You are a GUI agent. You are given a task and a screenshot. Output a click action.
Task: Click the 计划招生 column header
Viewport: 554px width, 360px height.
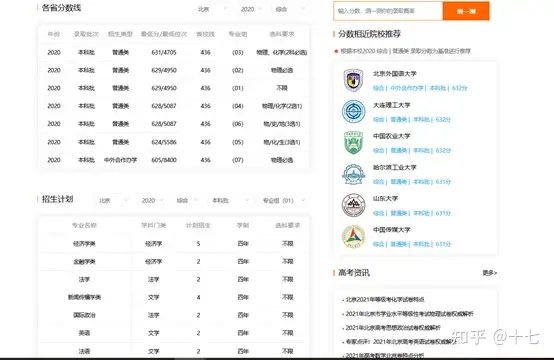click(198, 225)
